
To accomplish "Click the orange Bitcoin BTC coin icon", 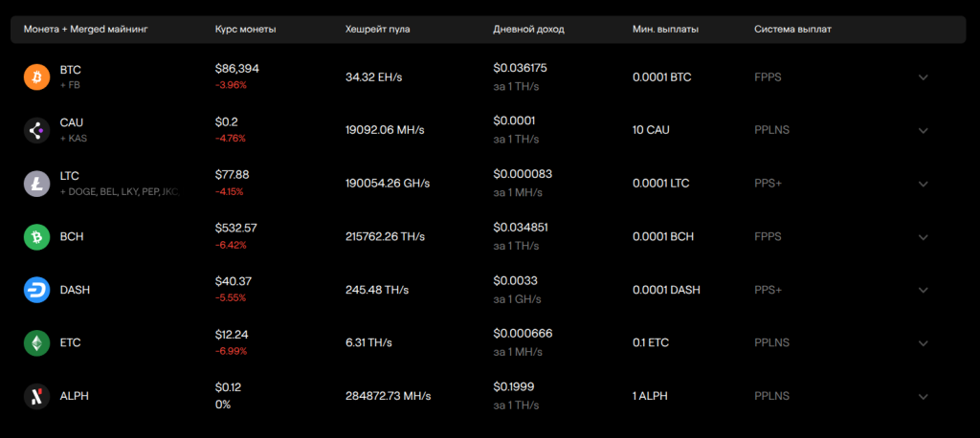I will (x=36, y=77).
